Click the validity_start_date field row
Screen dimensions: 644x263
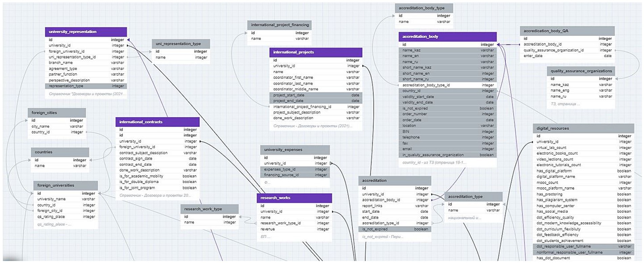[x=448, y=97]
